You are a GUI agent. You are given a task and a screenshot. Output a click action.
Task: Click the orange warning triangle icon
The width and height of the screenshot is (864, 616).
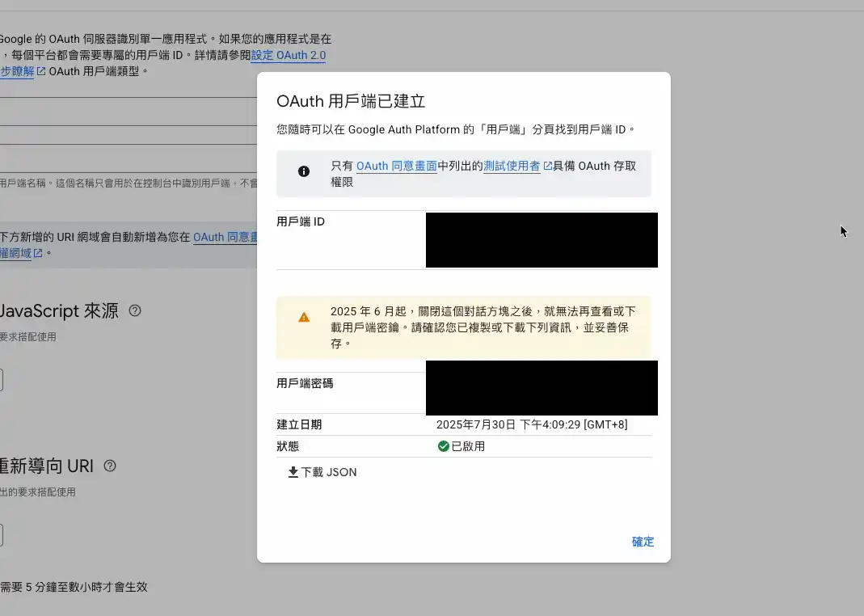coord(304,318)
